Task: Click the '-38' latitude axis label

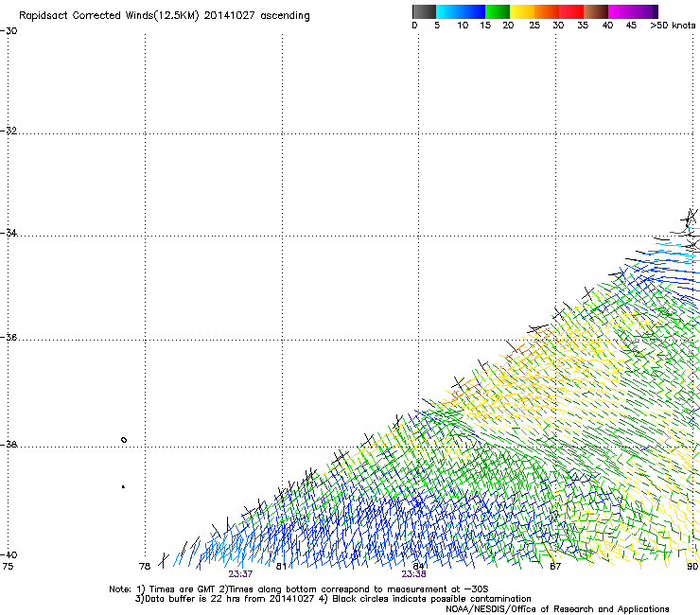Action: (9, 445)
